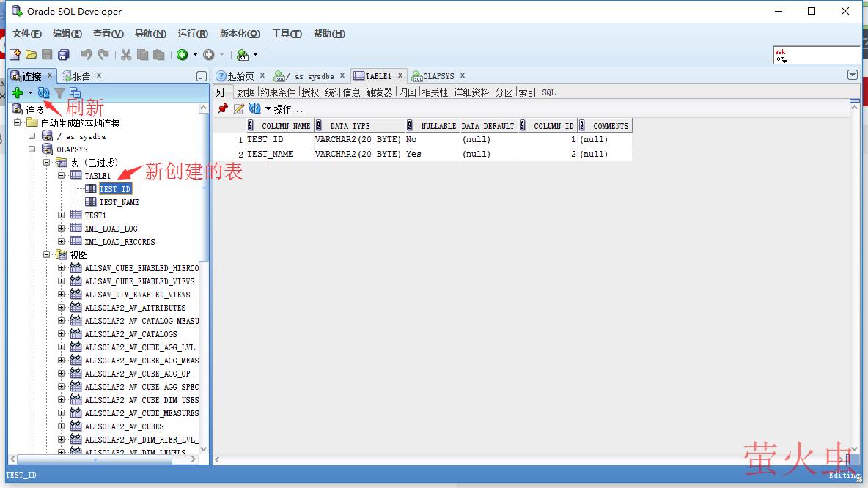Click the green Back navigation arrow

(182, 55)
